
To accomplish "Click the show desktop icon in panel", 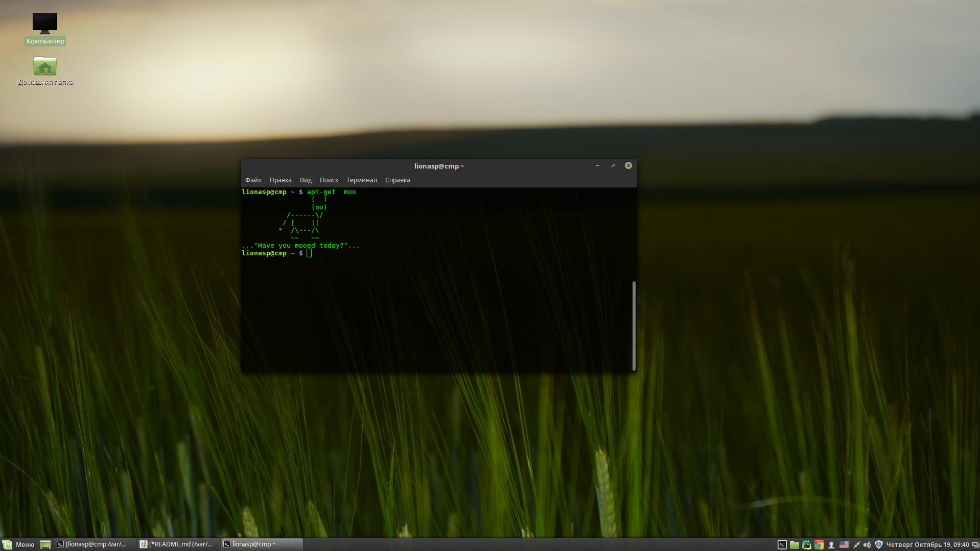I will pos(45,544).
